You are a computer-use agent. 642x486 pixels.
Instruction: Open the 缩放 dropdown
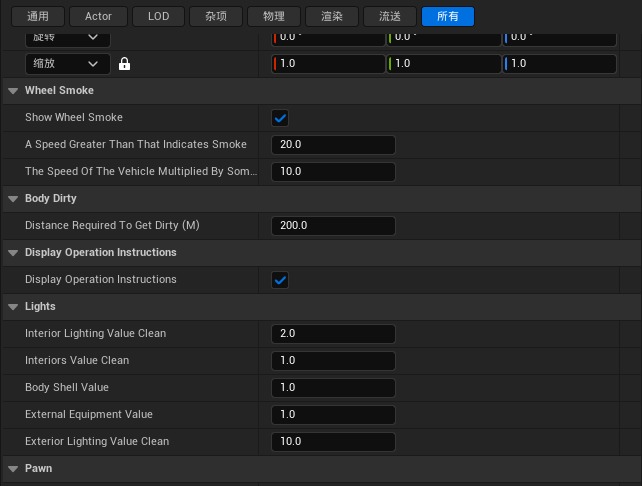(x=68, y=64)
